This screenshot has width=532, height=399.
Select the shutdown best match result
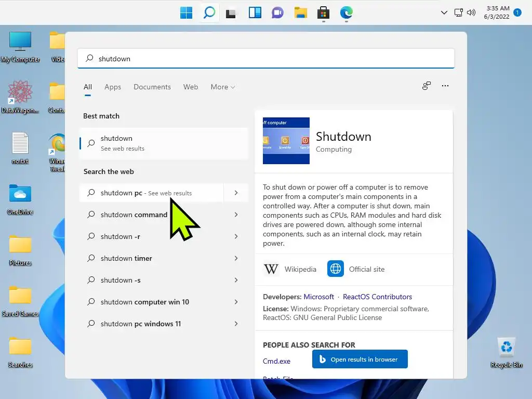[x=164, y=143]
